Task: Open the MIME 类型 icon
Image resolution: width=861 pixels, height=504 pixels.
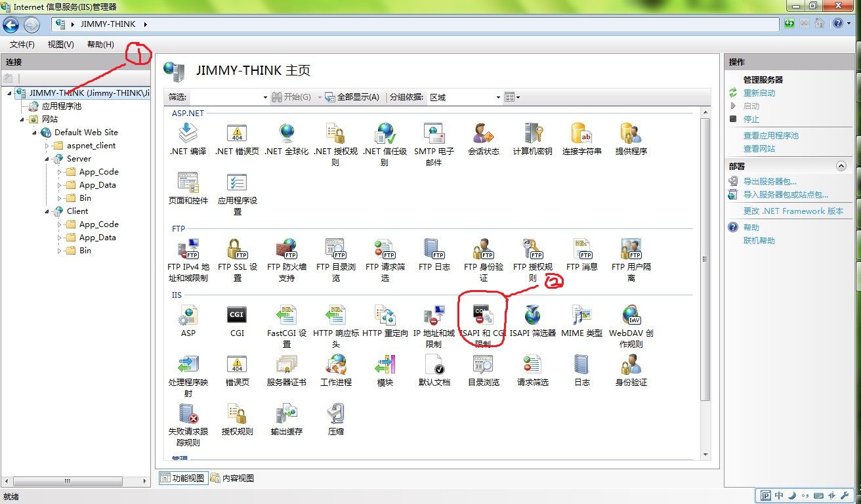Action: pyautogui.click(x=582, y=316)
